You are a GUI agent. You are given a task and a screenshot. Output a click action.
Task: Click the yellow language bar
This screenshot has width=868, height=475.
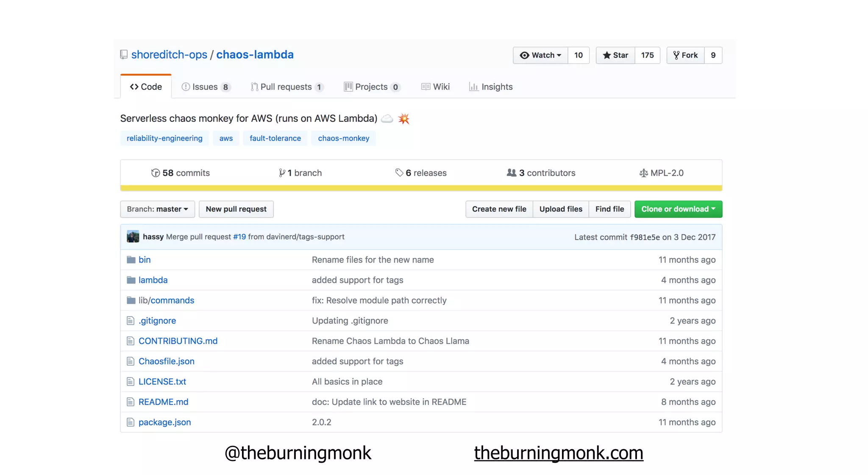(421, 188)
